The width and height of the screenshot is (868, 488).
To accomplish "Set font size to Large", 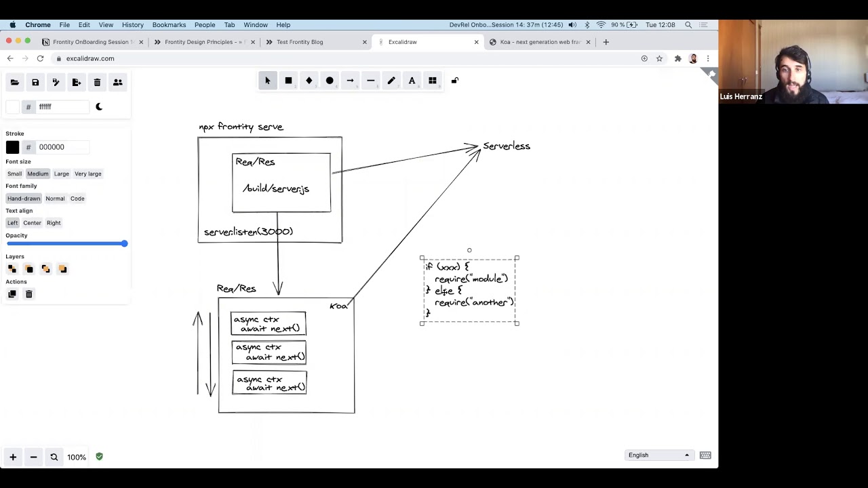I will tap(62, 174).
